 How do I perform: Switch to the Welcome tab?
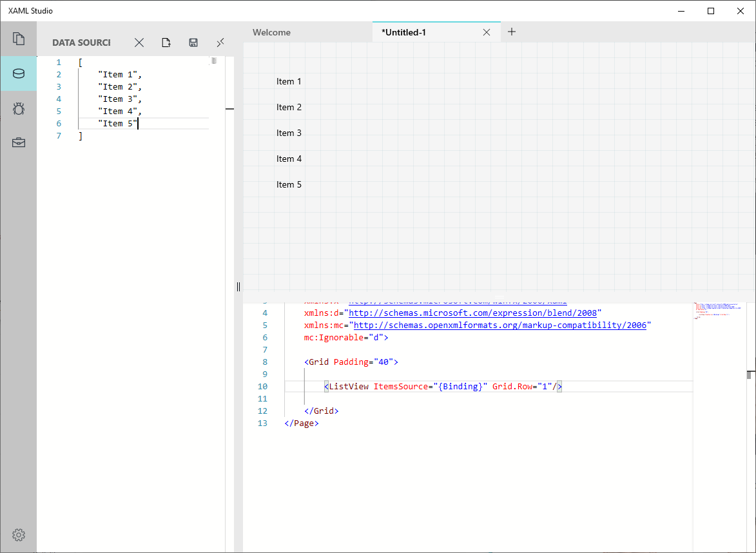pyautogui.click(x=271, y=32)
